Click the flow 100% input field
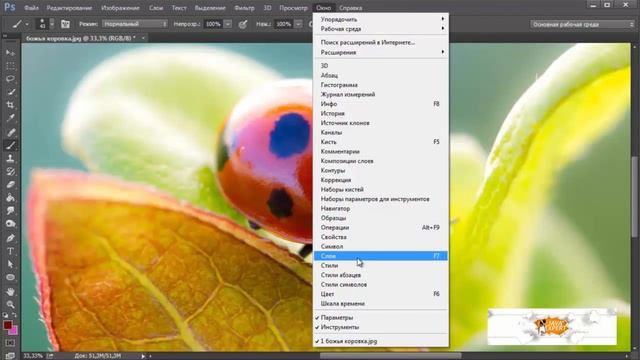Viewport: 640px width, 360px height. [x=283, y=24]
